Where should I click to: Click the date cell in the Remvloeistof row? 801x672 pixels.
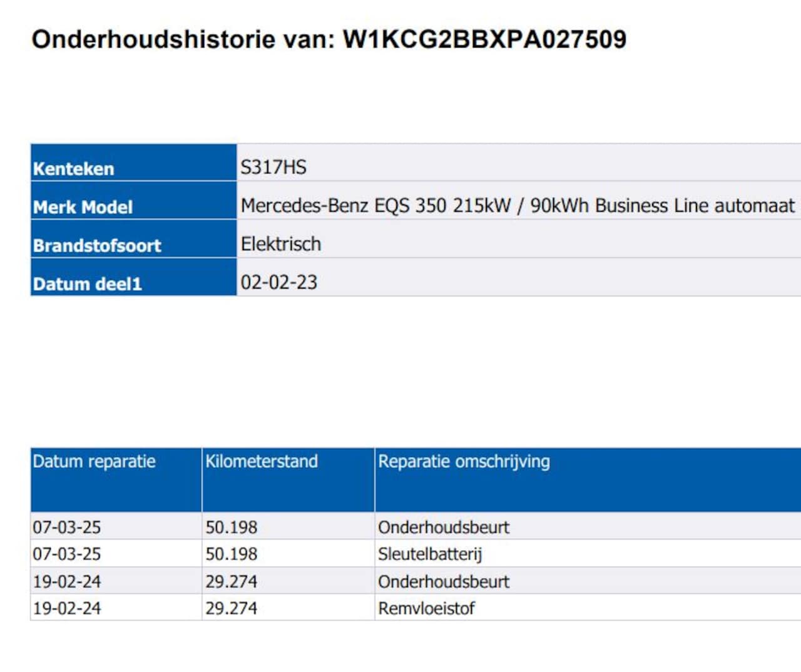click(67, 608)
